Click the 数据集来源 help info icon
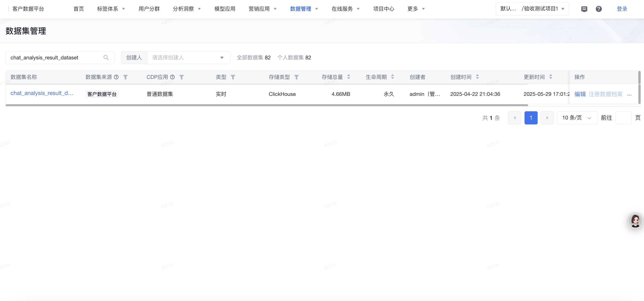This screenshot has height=301, width=644. (x=116, y=77)
